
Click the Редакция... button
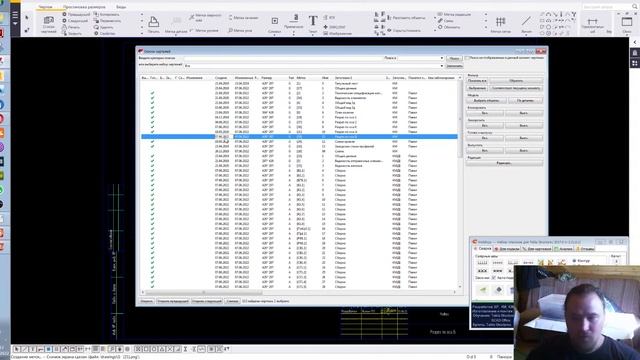[504, 163]
